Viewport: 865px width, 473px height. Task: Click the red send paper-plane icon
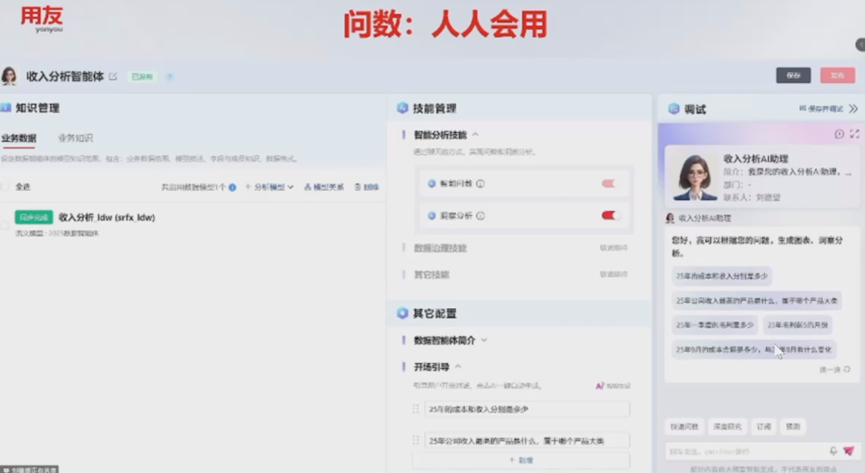pos(848,451)
